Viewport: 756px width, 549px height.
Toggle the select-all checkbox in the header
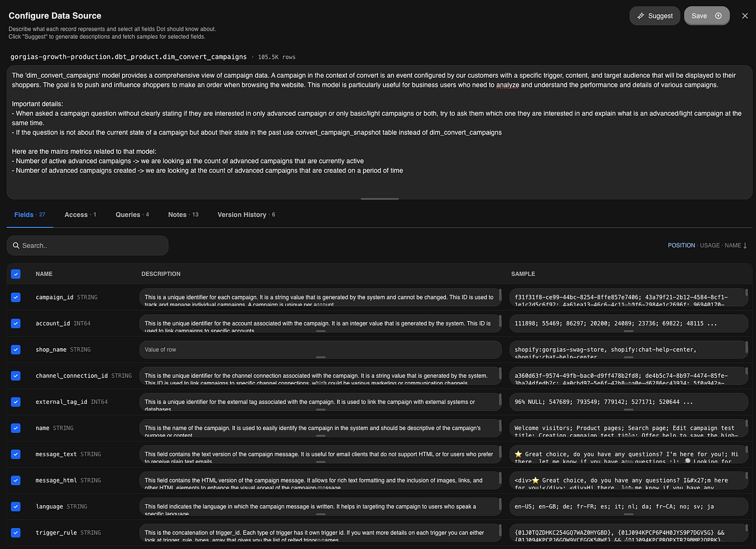(16, 274)
